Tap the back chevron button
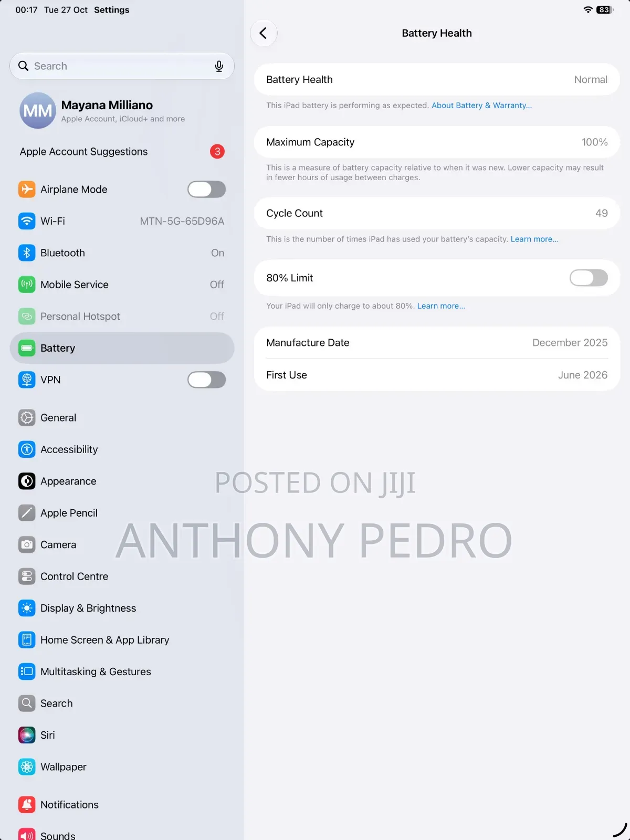Viewport: 630px width, 840px height. 264,33
